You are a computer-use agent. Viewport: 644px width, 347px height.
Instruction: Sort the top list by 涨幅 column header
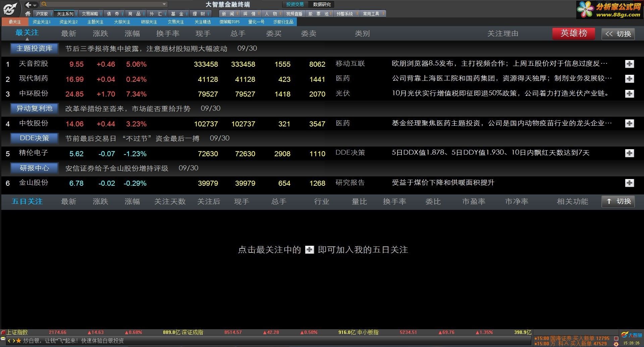[x=132, y=34]
